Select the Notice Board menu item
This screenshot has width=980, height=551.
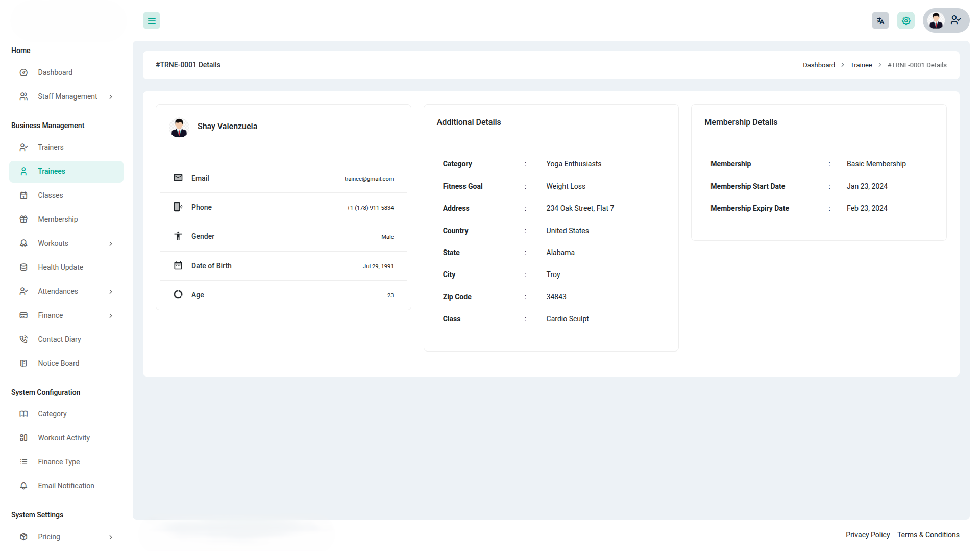(58, 363)
